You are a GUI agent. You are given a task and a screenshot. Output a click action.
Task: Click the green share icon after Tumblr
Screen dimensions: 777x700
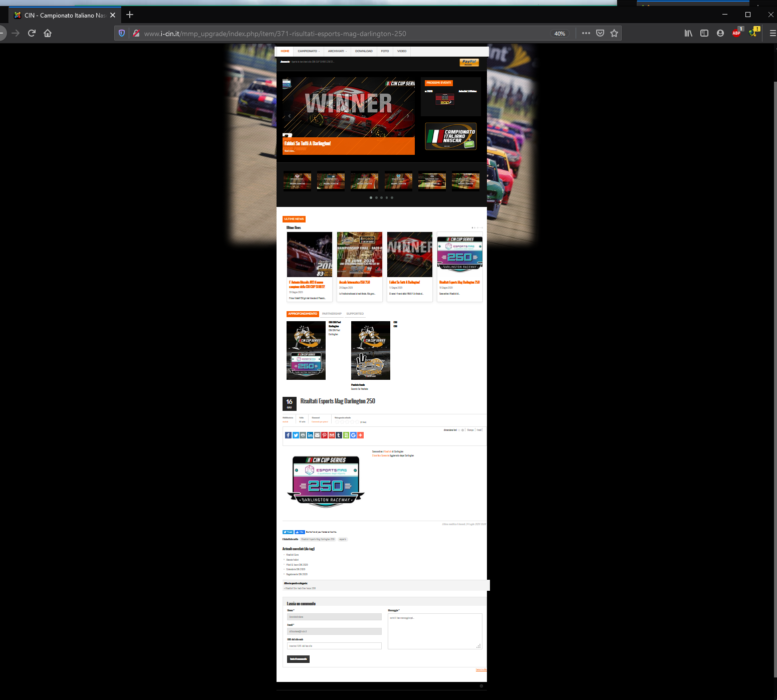click(x=346, y=435)
